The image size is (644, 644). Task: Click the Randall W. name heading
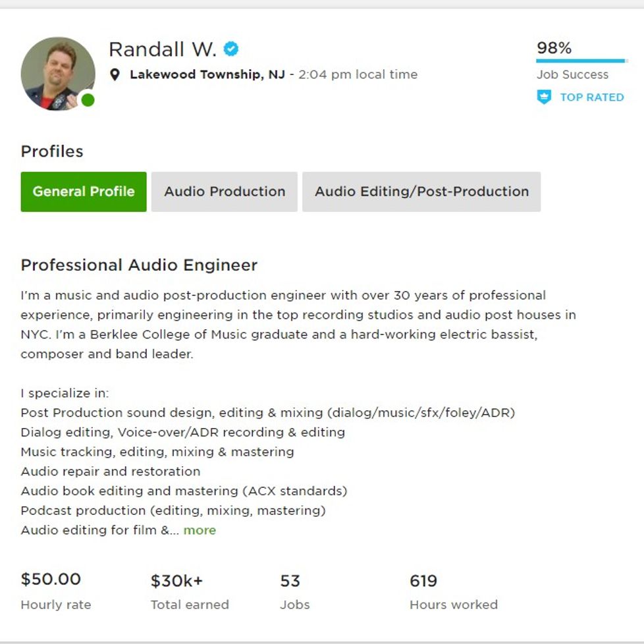coord(163,49)
